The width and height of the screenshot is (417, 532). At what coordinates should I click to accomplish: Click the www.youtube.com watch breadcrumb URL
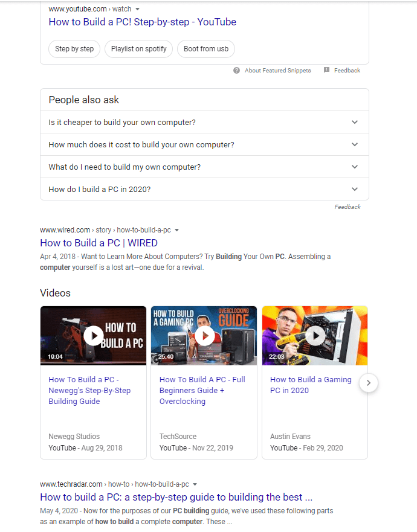90,9
